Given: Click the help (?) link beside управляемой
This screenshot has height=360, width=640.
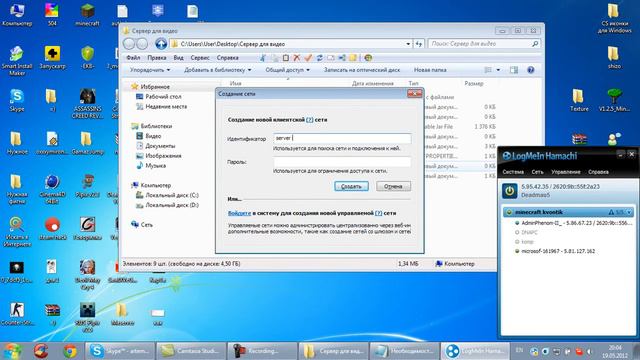Looking at the screenshot, I should [x=378, y=213].
